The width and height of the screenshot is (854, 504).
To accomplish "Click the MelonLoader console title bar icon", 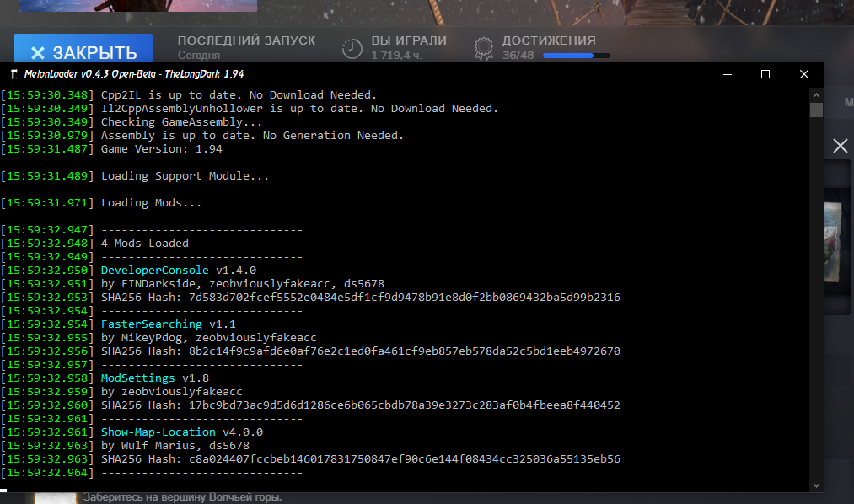I will (x=13, y=74).
